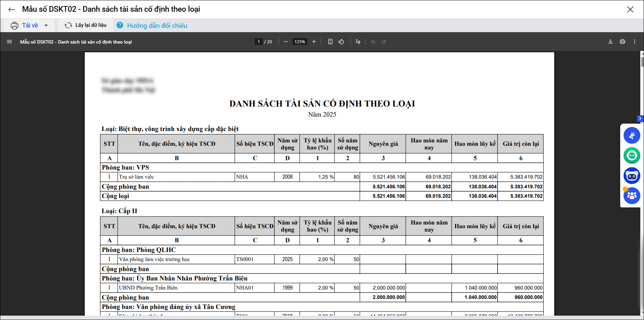Click Lấy lại dữ liệu refresh button

click(x=85, y=25)
